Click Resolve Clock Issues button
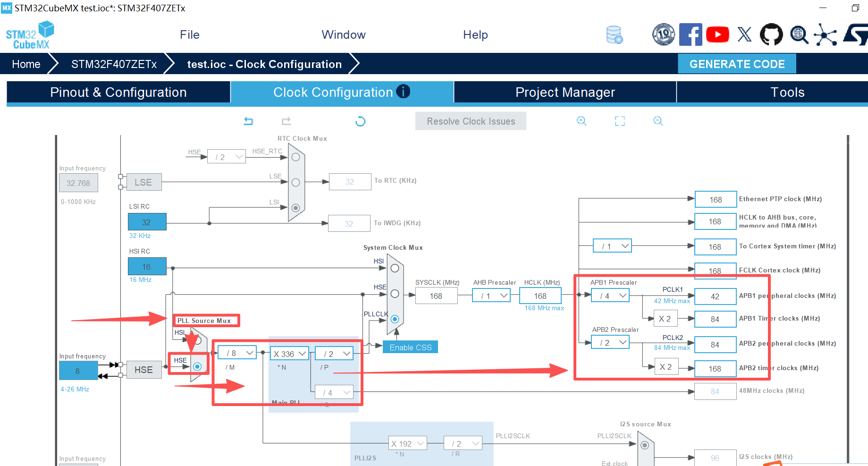Viewport: 868px width, 466px height. click(x=471, y=121)
